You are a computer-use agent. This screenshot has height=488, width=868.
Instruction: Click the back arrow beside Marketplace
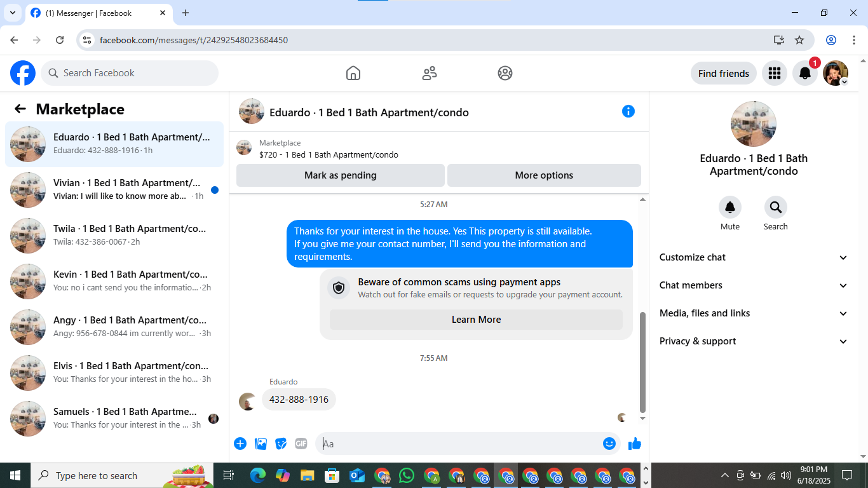pos(20,109)
